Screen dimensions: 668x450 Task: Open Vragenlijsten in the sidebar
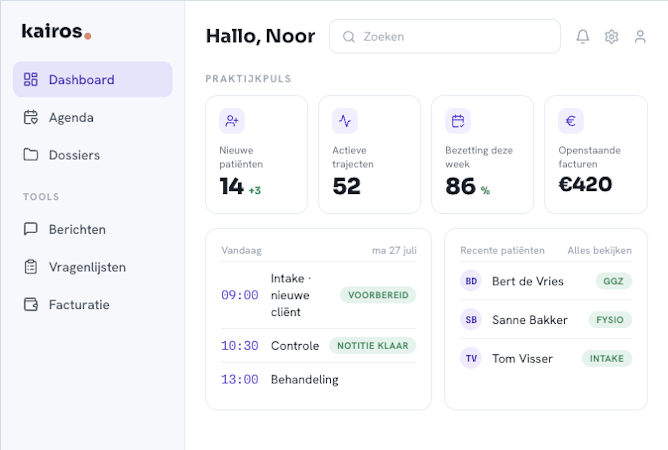pos(92,267)
